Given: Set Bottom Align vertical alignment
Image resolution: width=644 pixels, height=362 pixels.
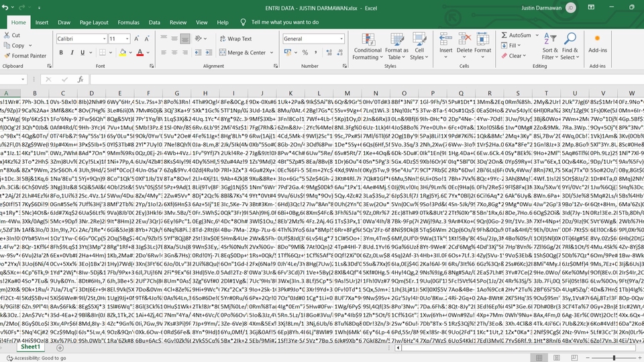Looking at the screenshot, I should coord(185,39).
